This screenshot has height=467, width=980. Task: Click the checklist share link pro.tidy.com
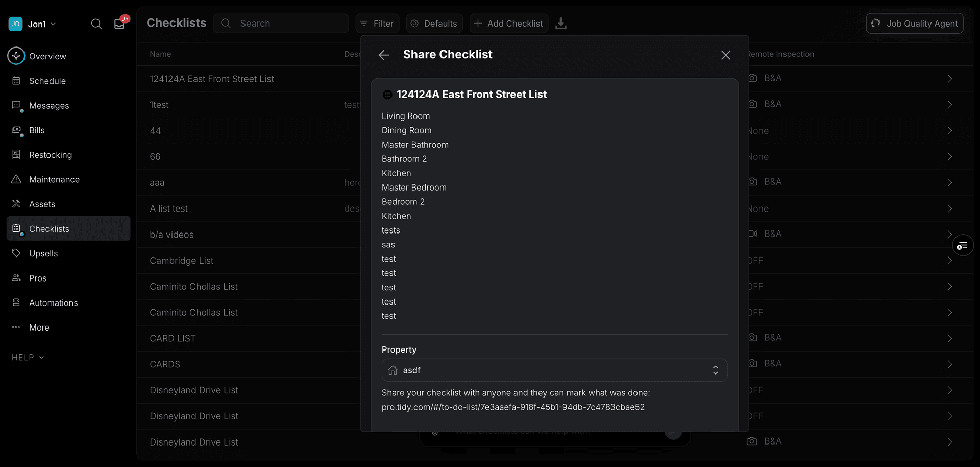pyautogui.click(x=513, y=407)
